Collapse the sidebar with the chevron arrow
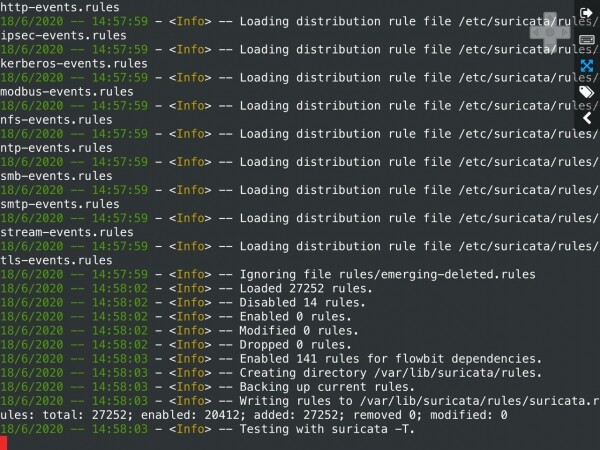Image resolution: width=600 pixels, height=450 pixels. pyautogui.click(x=587, y=119)
